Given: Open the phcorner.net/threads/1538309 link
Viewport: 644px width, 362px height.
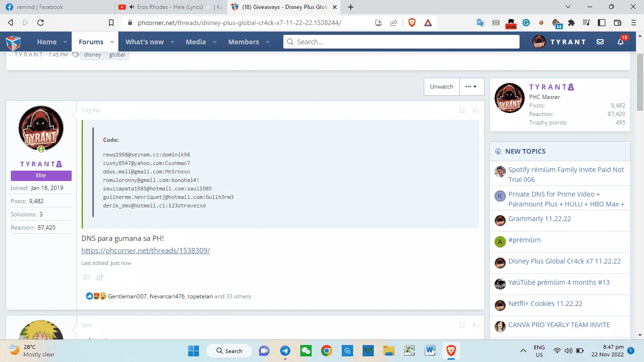Looking at the screenshot, I should coord(146,251).
